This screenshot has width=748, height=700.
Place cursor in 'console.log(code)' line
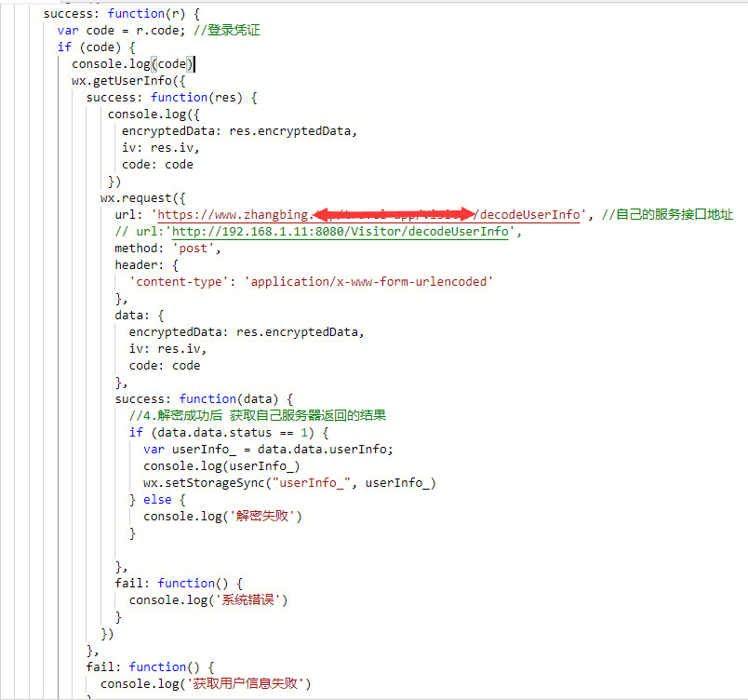[133, 64]
